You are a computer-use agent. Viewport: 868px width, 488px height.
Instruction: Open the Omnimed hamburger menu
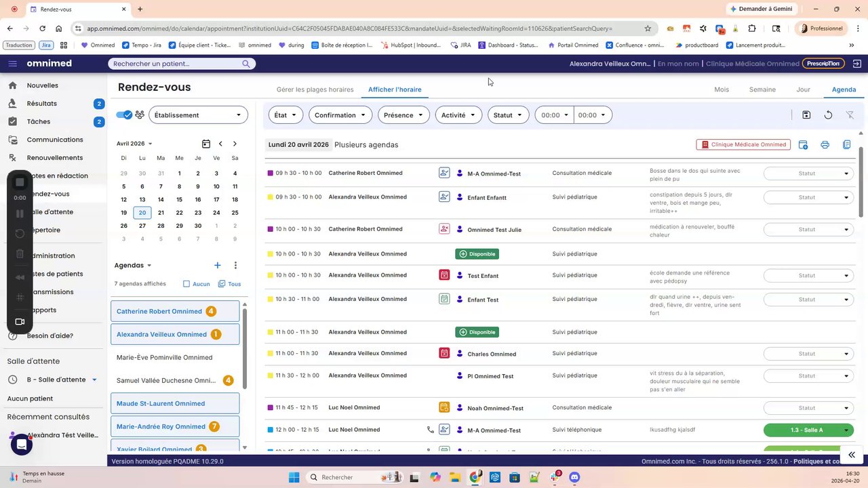click(x=12, y=64)
